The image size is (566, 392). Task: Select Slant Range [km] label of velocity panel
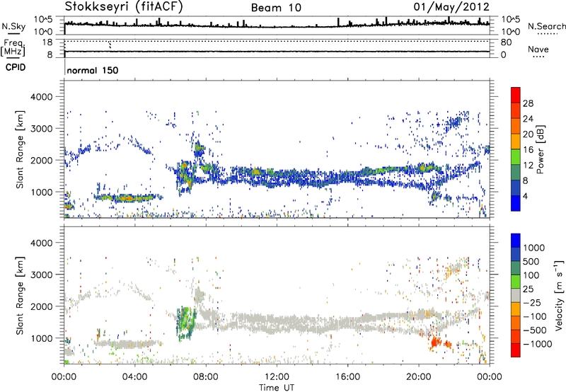[20, 296]
